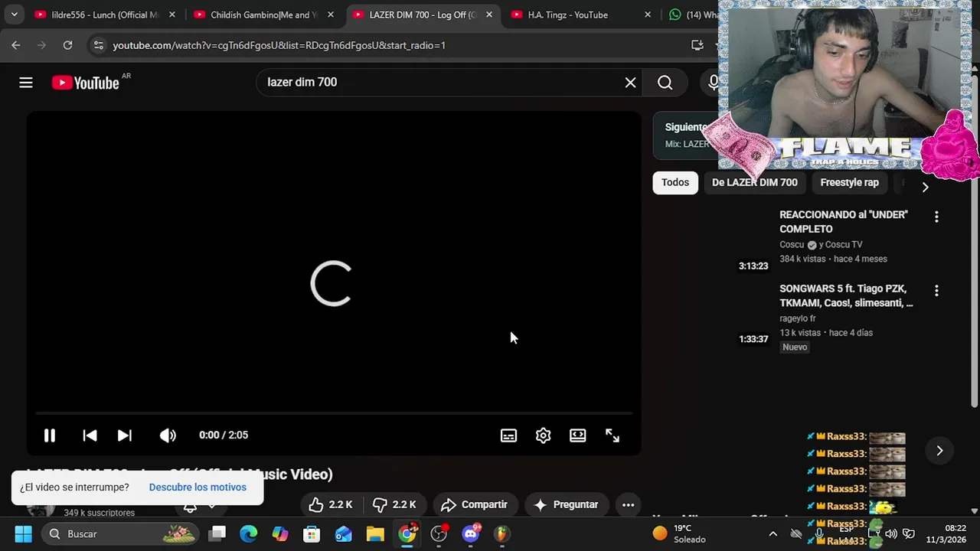Click the Install app icon in address bar
980x551 pixels.
(697, 45)
